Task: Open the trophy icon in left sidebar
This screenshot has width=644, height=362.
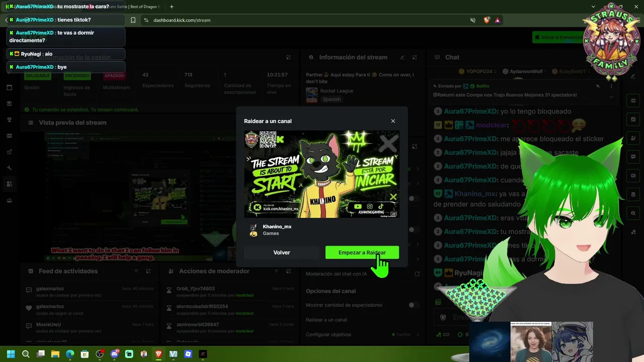Action: (9, 120)
